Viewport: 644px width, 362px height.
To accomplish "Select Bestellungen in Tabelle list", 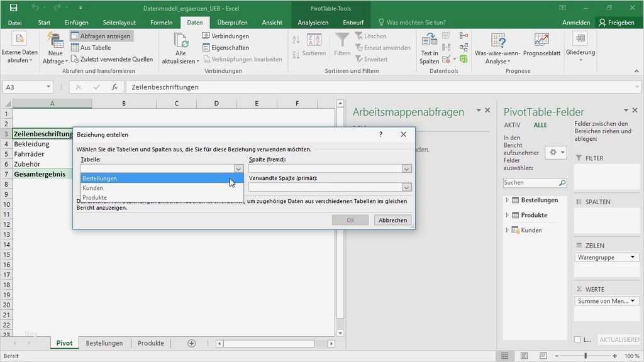I will pyautogui.click(x=162, y=178).
